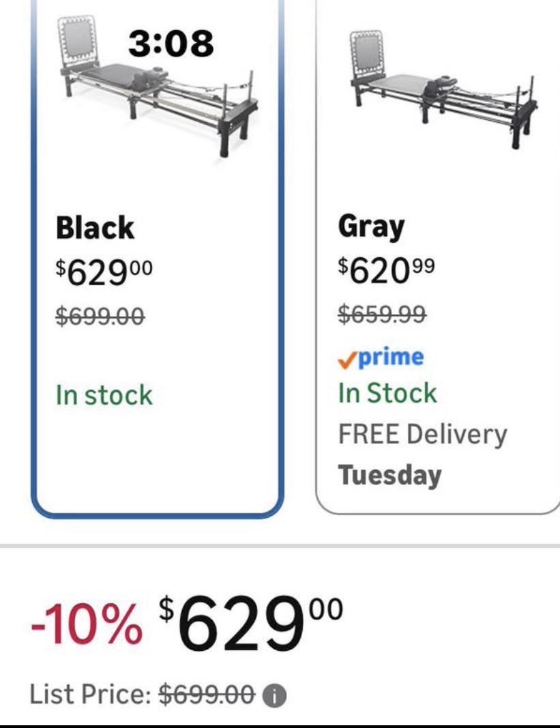
Task: Click the Tuesday delivery date
Action: point(389,476)
